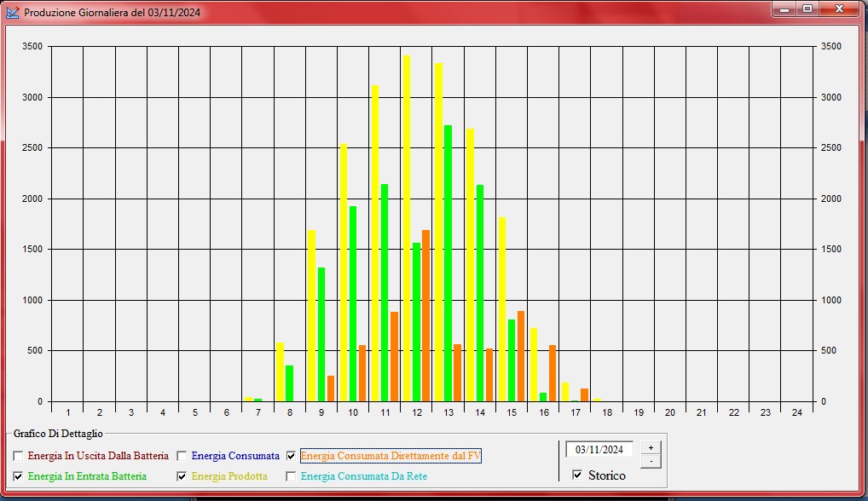This screenshot has height=501, width=868.
Task: Close the Produzione Giornaliera window
Action: [x=840, y=9]
